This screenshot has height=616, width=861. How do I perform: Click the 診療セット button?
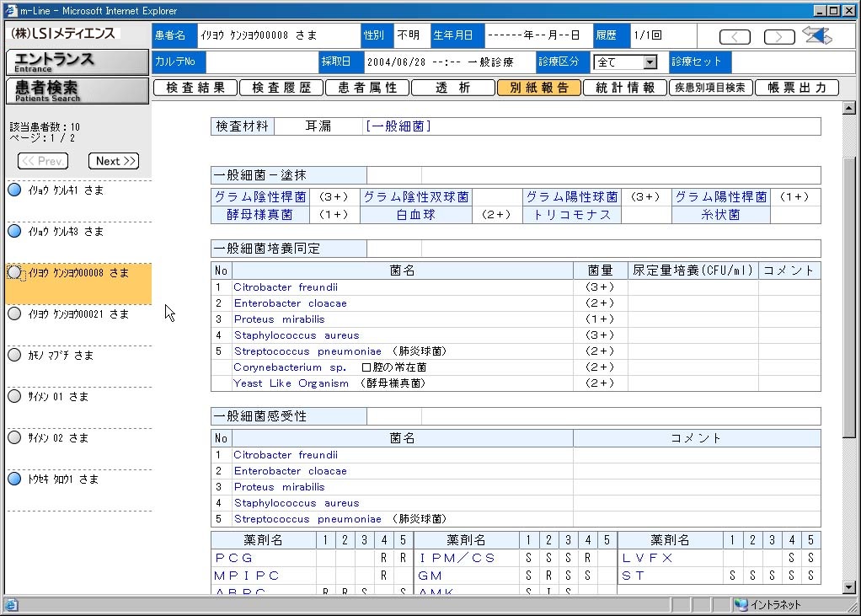pos(699,62)
